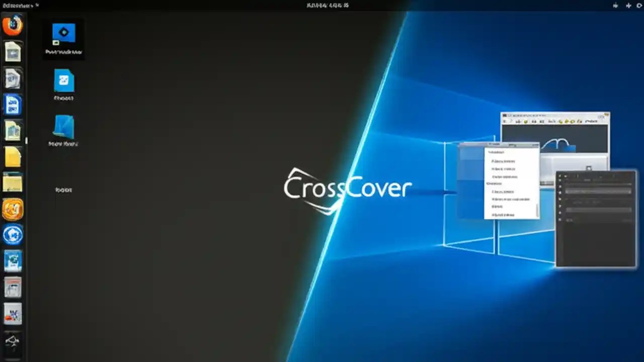
Task: Click the clock in the top panel
Action: tap(327, 6)
